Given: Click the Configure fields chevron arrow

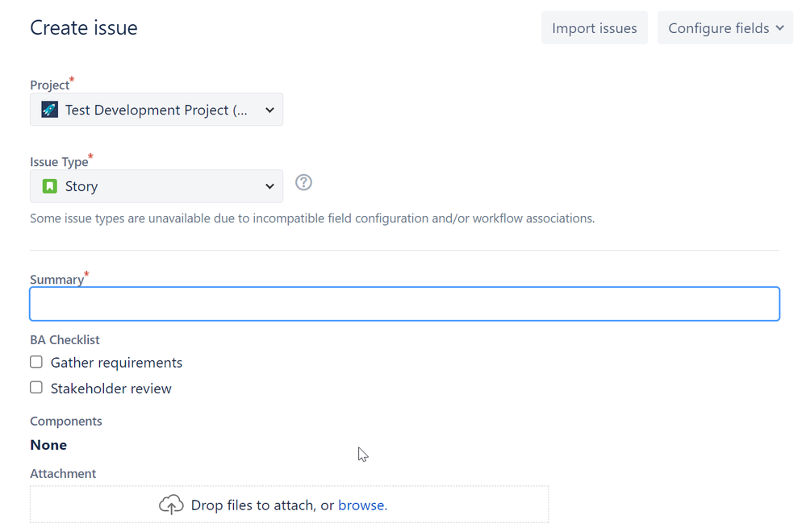Looking at the screenshot, I should coord(779,28).
